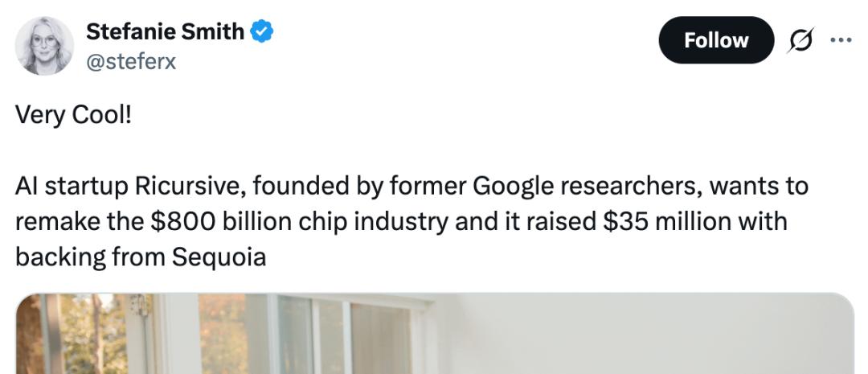Click the @steferx handle
Viewport: 868px width, 374px height.
[130, 60]
